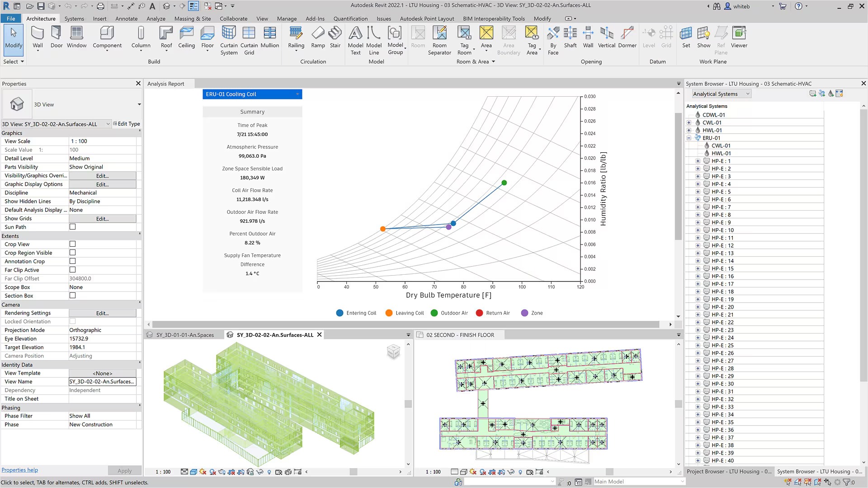Open the Properties help link

click(x=20, y=470)
